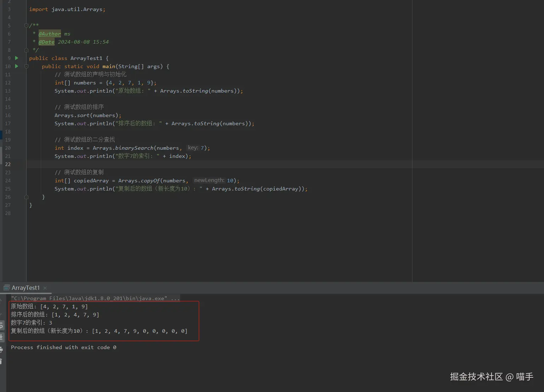Run main method from line 10 gutter arrow
This screenshot has width=544, height=392.
click(16, 66)
